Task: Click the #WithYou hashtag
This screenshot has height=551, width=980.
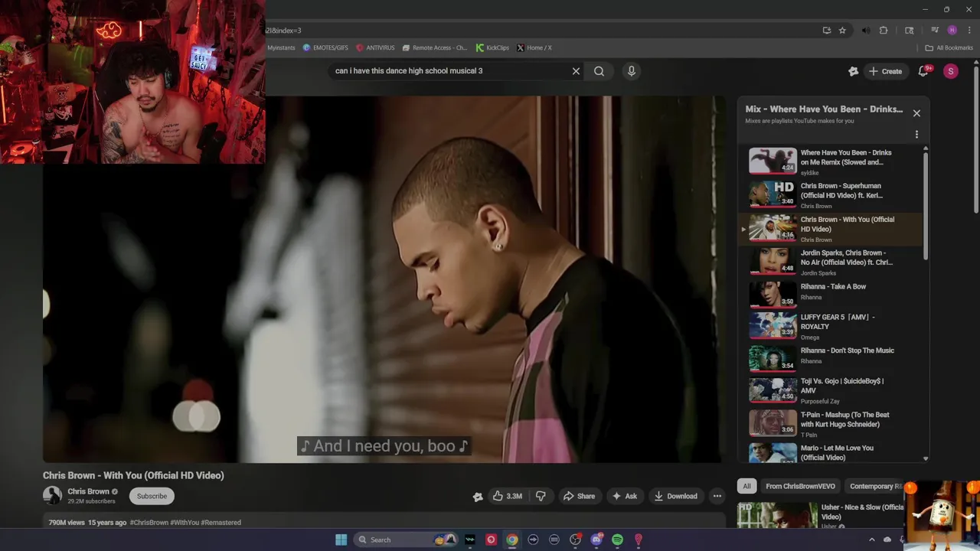Action: click(185, 523)
